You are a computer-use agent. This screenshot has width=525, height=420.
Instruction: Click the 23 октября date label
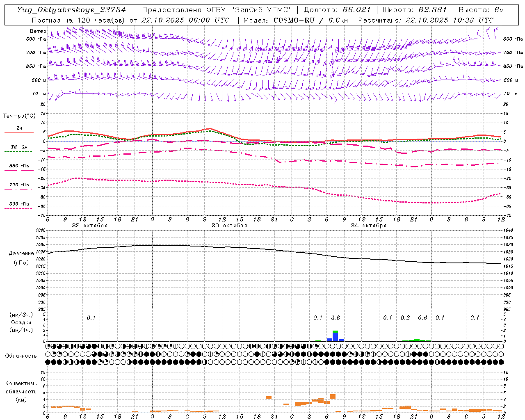(x=229, y=226)
